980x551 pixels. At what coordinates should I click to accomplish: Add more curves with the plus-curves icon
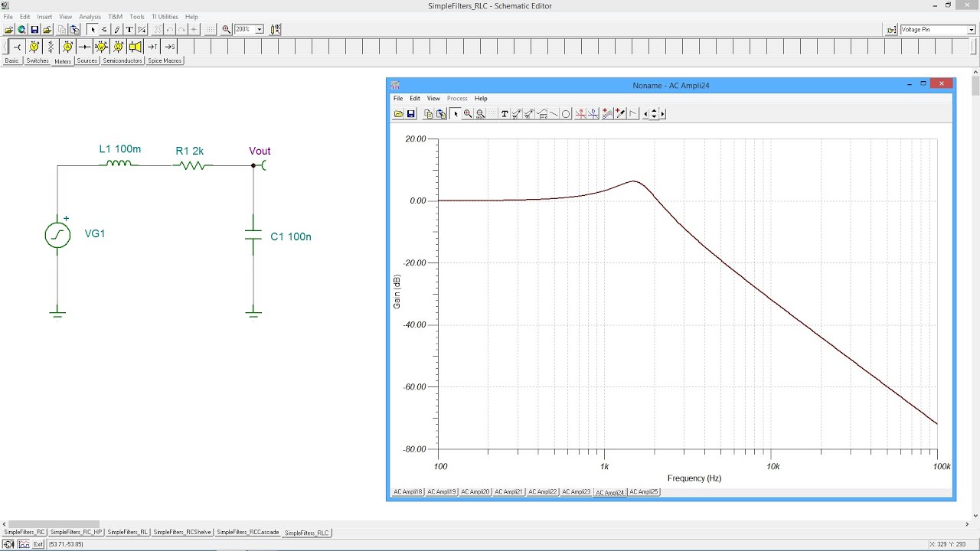607,114
